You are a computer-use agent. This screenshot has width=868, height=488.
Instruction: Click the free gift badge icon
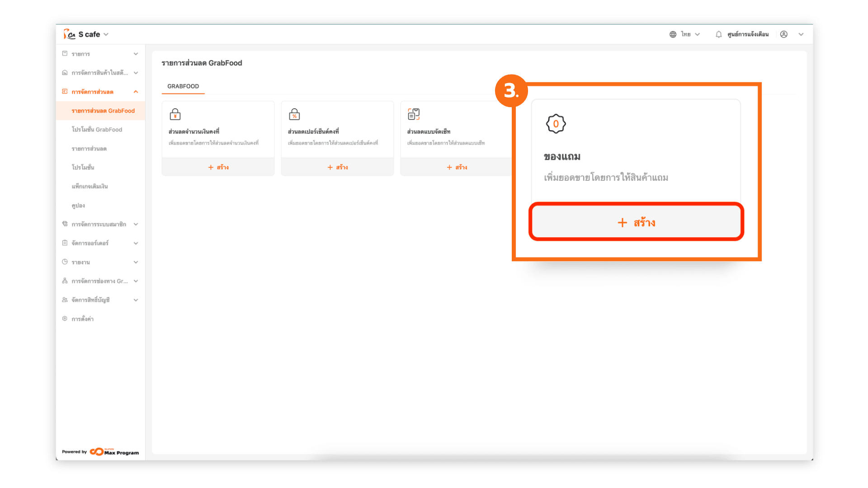556,124
